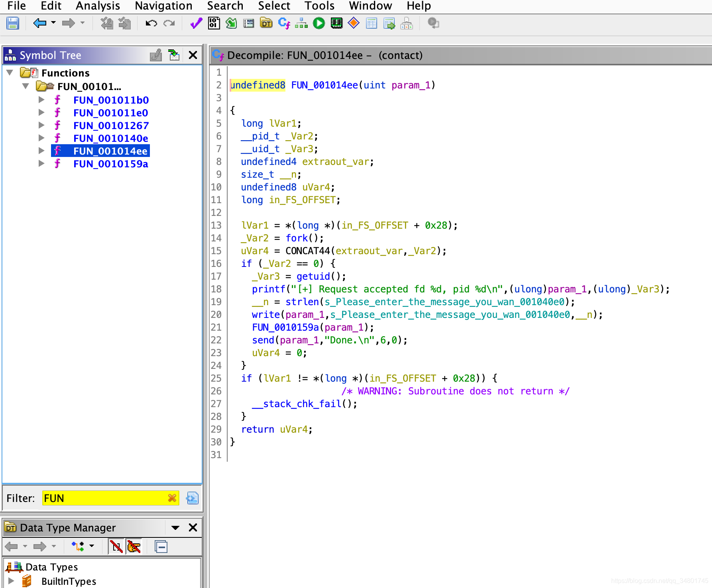Close the Data Type Manager panel
Screen dimensions: 712x588
point(193,527)
